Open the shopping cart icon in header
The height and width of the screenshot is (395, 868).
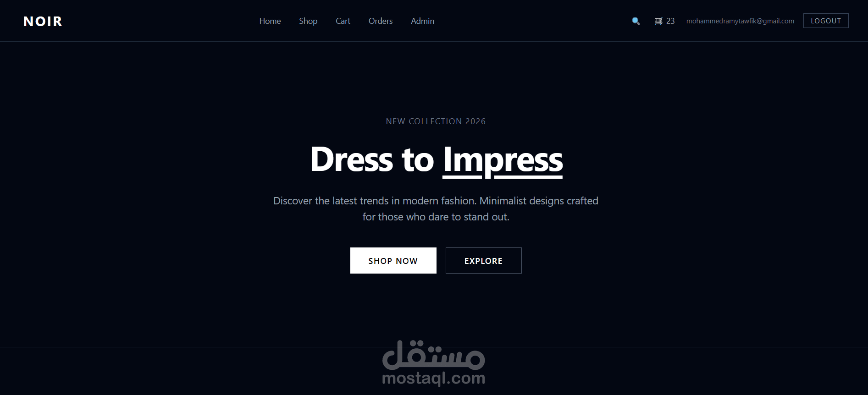tap(658, 21)
